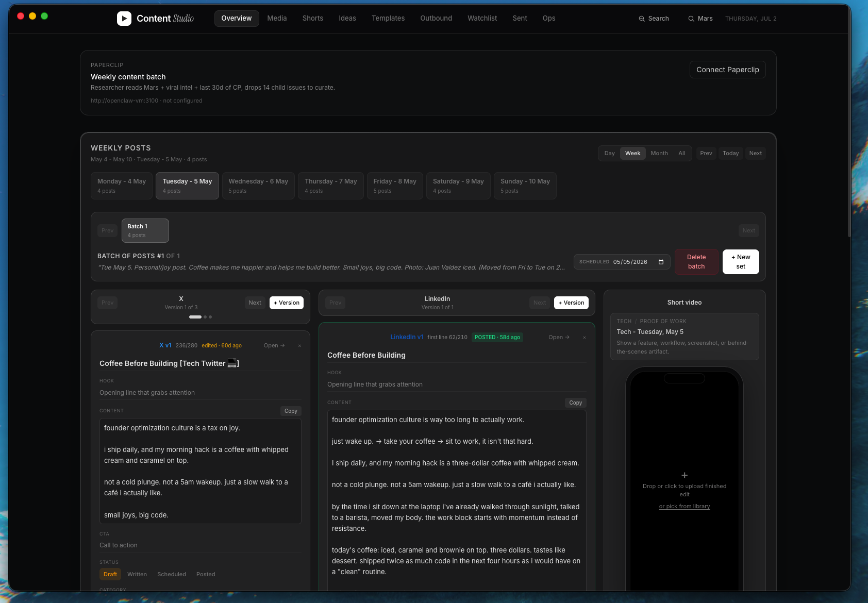This screenshot has height=603, width=868.
Task: Open the Overview tab
Action: click(x=237, y=19)
